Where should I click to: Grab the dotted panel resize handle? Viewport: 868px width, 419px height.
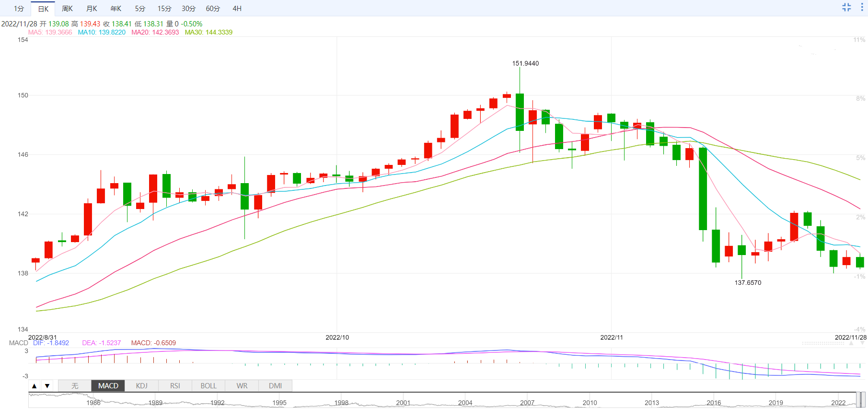823,343
